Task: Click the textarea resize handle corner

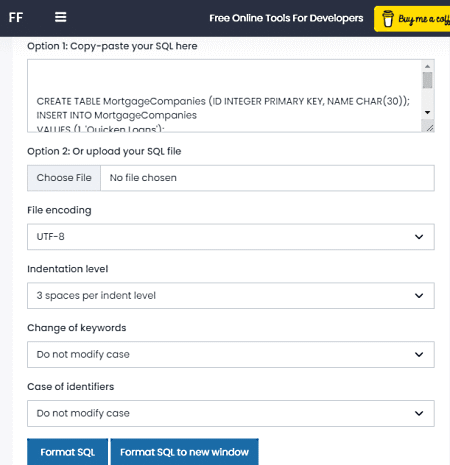Action: (x=430, y=128)
